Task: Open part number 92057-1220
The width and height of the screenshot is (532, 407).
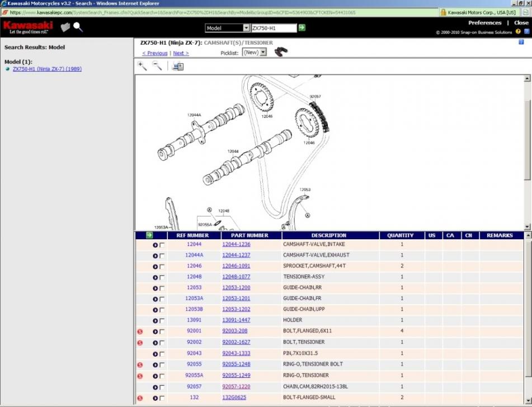Action: pyautogui.click(x=236, y=387)
